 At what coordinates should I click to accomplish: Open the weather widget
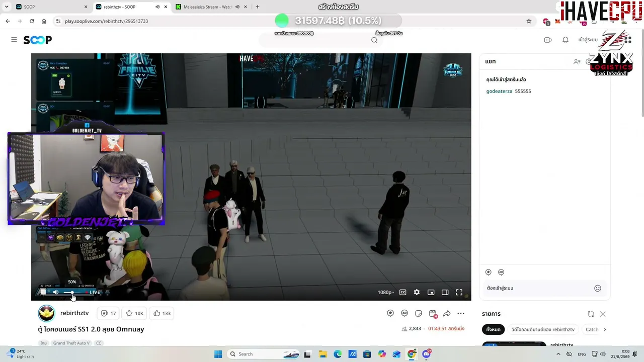[x=20, y=354]
